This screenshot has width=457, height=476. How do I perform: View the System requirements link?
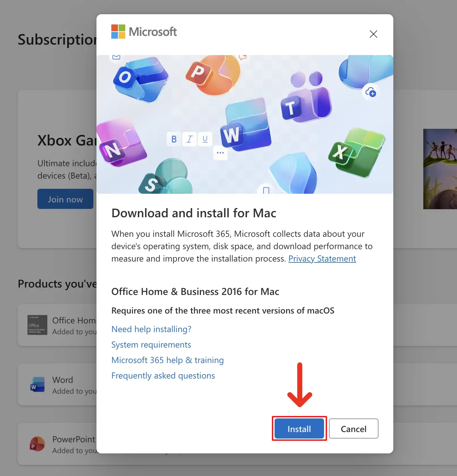tap(151, 345)
